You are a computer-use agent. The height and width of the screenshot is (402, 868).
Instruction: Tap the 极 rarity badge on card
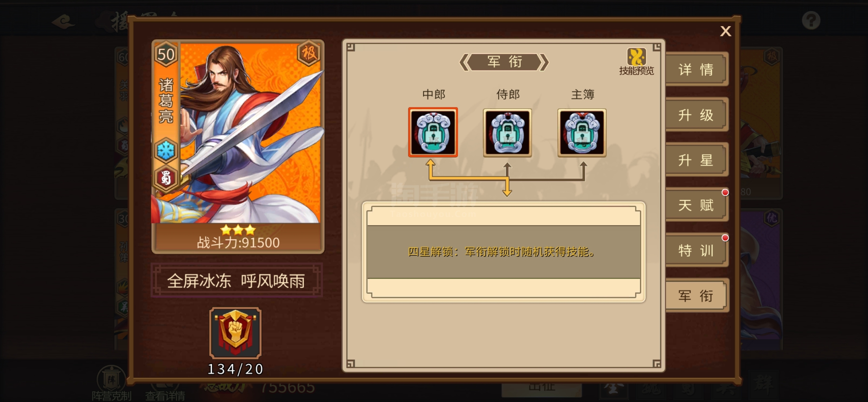[x=309, y=53]
